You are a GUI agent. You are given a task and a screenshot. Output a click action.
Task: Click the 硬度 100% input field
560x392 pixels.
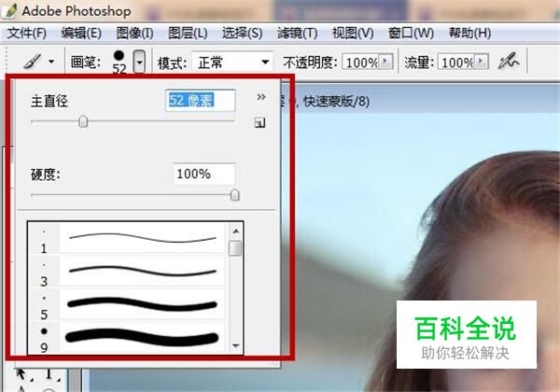click(203, 174)
